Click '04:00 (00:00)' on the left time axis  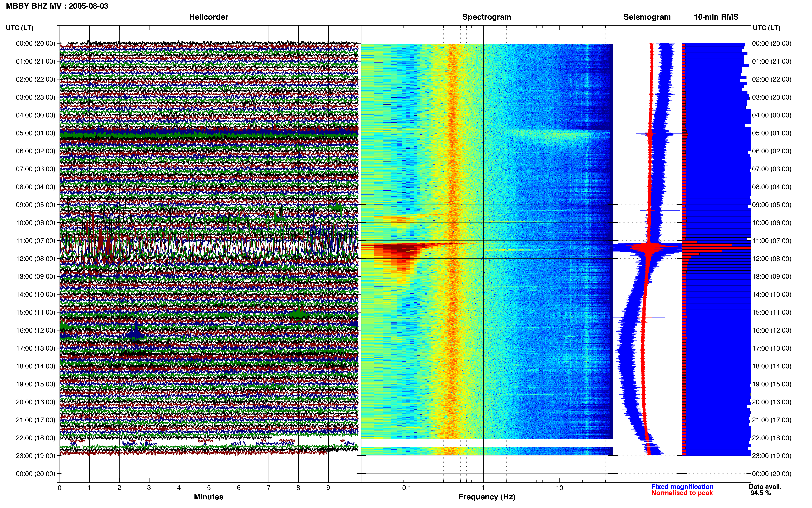pyautogui.click(x=36, y=115)
